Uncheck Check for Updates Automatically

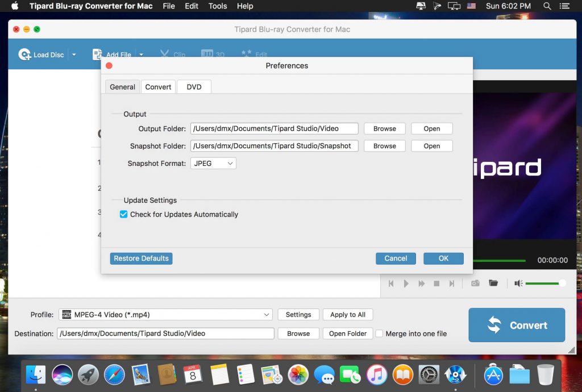point(123,214)
